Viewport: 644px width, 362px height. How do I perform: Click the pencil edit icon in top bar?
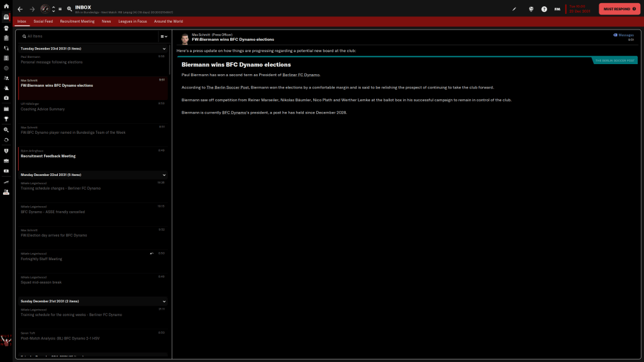514,9
